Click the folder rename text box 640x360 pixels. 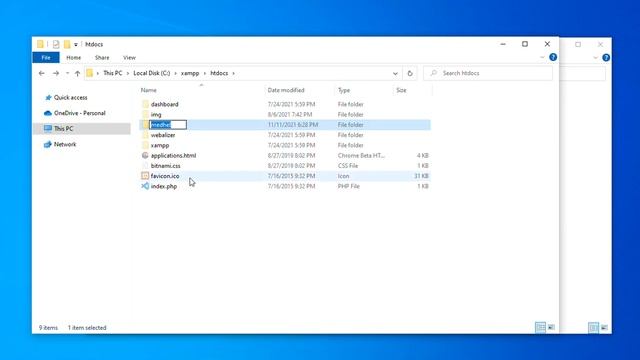point(168,124)
